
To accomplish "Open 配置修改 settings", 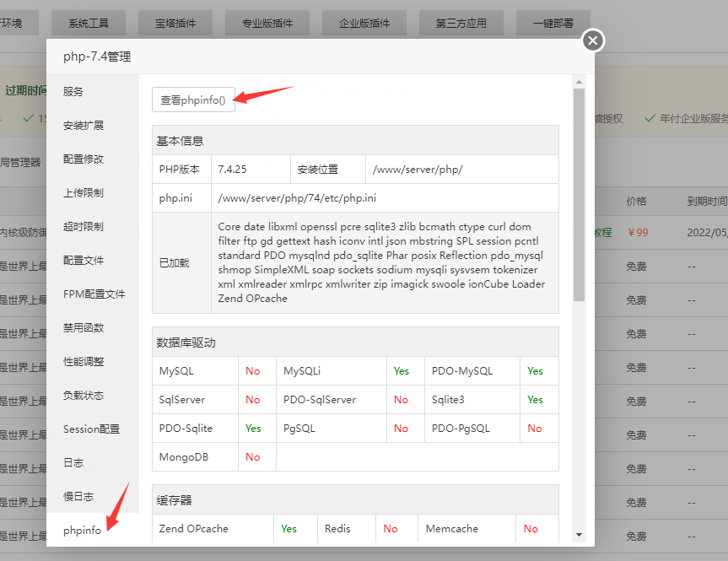I will click(x=84, y=159).
